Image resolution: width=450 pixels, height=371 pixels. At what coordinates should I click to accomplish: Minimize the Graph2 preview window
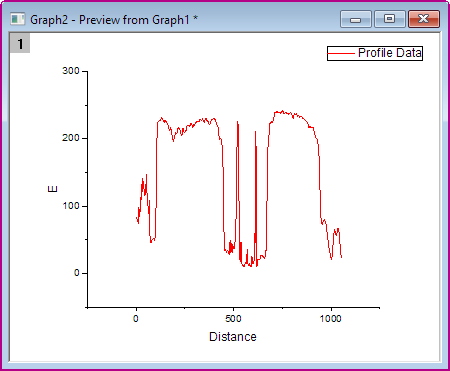(x=356, y=19)
